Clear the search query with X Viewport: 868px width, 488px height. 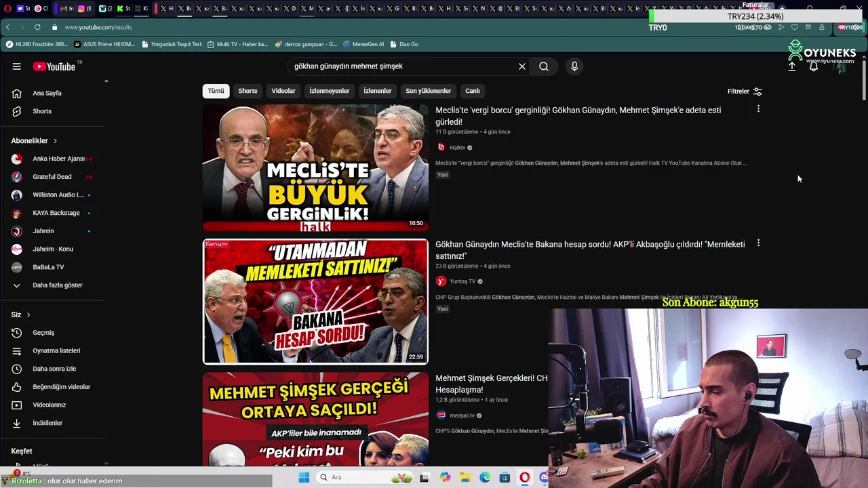tap(522, 66)
